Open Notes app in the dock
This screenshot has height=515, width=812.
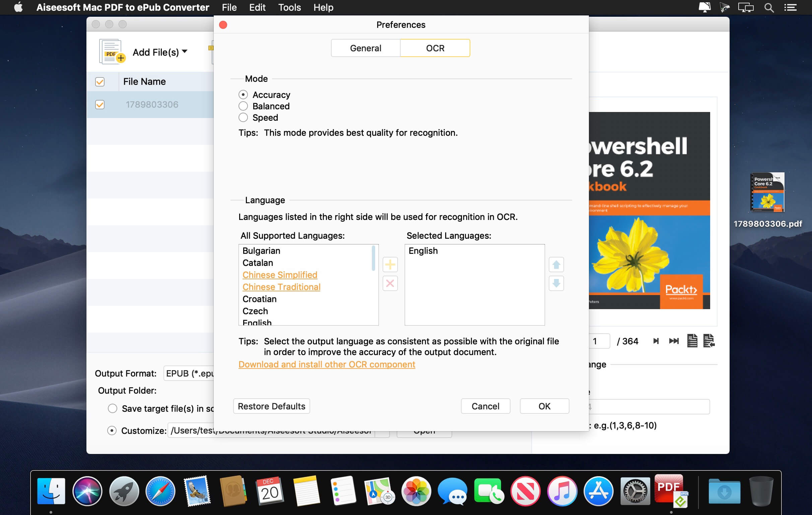point(306,491)
